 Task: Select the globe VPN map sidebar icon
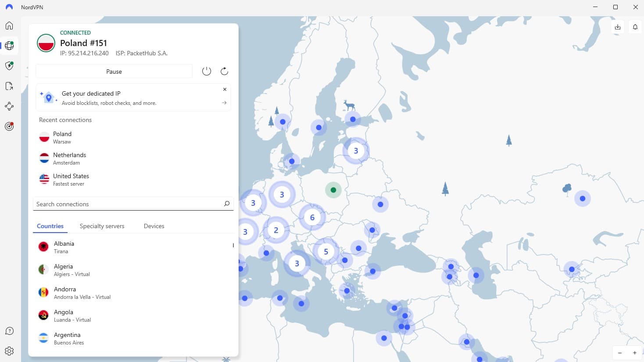tap(9, 46)
